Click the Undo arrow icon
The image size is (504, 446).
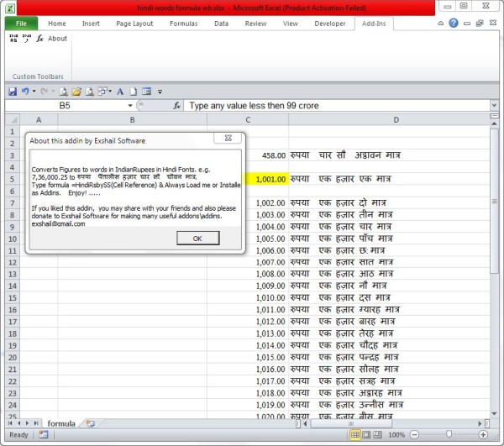click(x=26, y=91)
